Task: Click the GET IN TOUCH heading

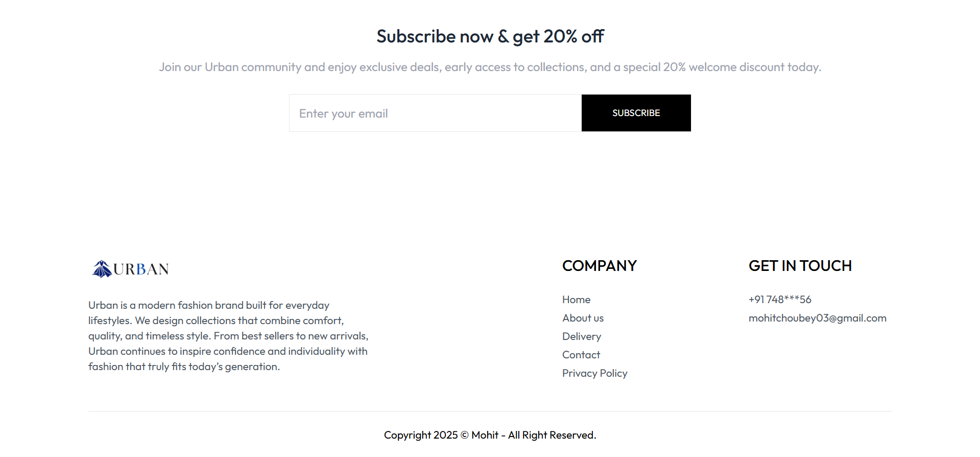Action: [x=800, y=266]
